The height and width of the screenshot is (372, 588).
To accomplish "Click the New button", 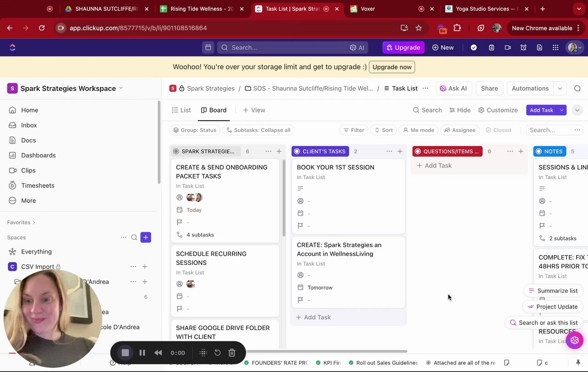I will (x=443, y=47).
